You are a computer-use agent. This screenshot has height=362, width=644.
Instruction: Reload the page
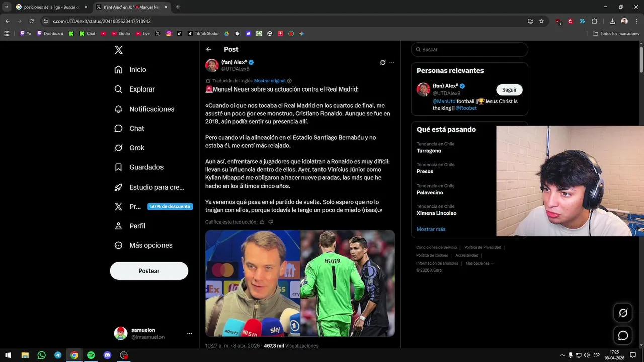tap(31, 21)
